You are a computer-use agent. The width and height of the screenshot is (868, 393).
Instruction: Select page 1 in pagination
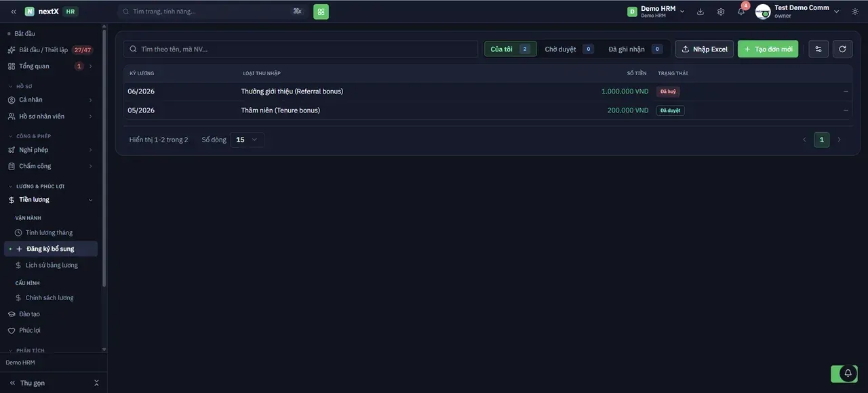822,140
